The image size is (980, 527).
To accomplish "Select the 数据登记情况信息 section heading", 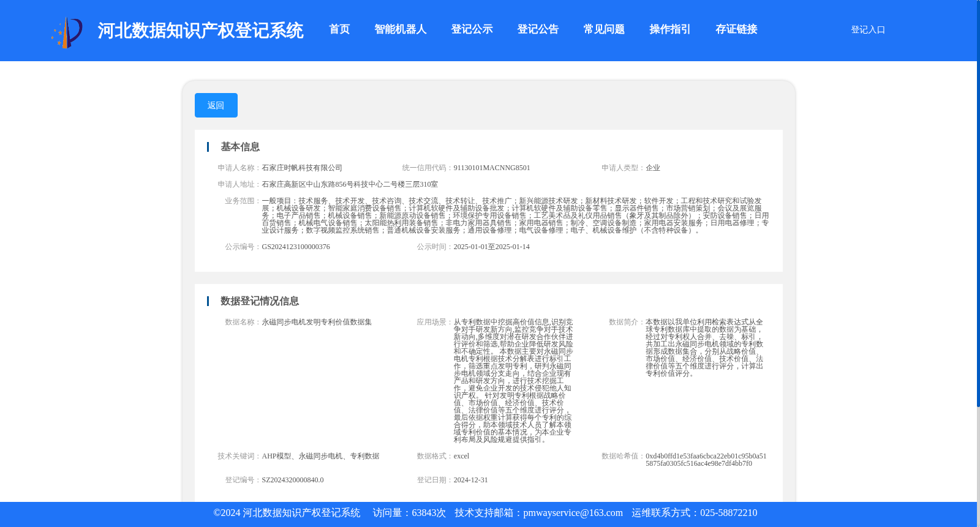I will (260, 301).
